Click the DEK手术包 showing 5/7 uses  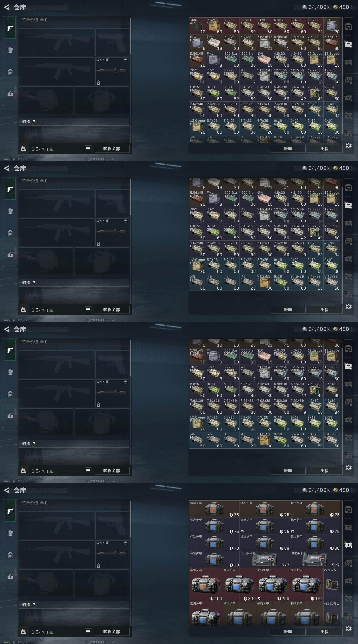click(x=315, y=559)
